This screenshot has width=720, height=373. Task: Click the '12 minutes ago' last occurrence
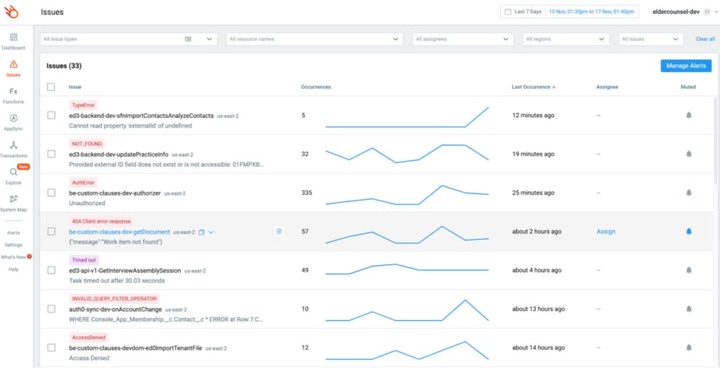click(x=533, y=115)
